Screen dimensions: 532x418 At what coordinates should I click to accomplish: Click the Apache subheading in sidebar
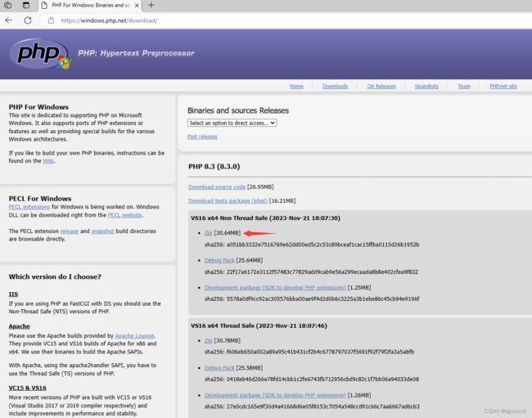coord(19,326)
